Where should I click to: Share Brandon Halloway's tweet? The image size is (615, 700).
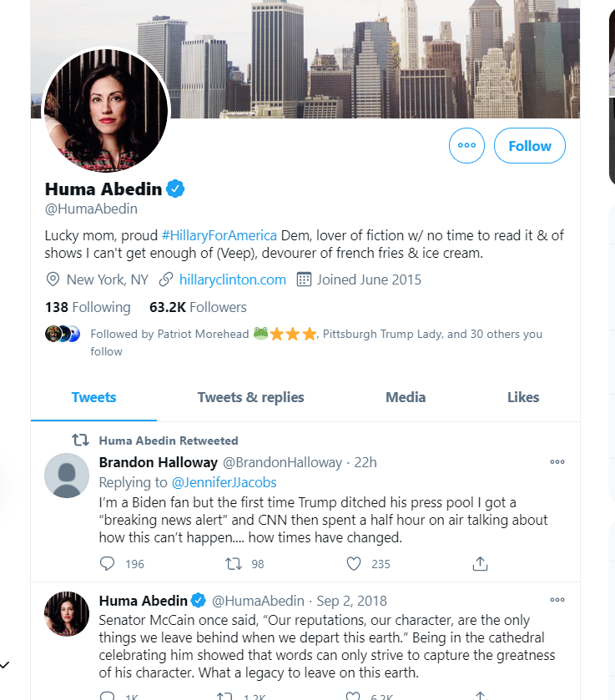(480, 564)
